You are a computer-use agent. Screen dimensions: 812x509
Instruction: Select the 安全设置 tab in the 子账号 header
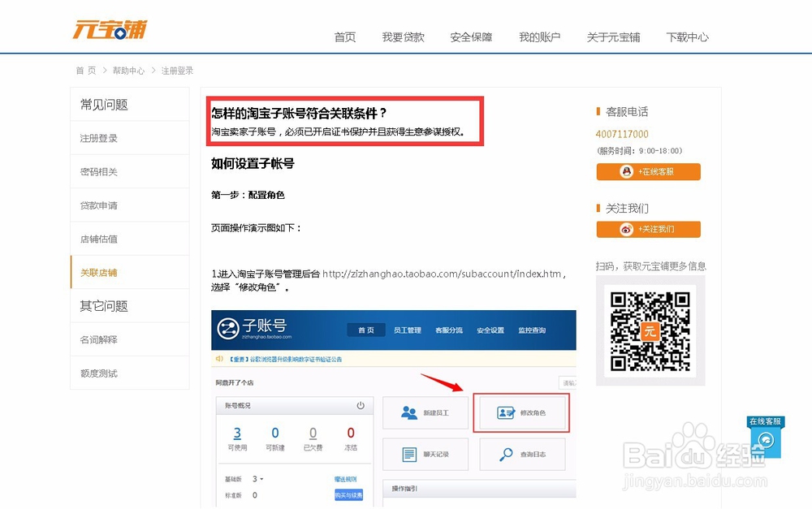490,330
